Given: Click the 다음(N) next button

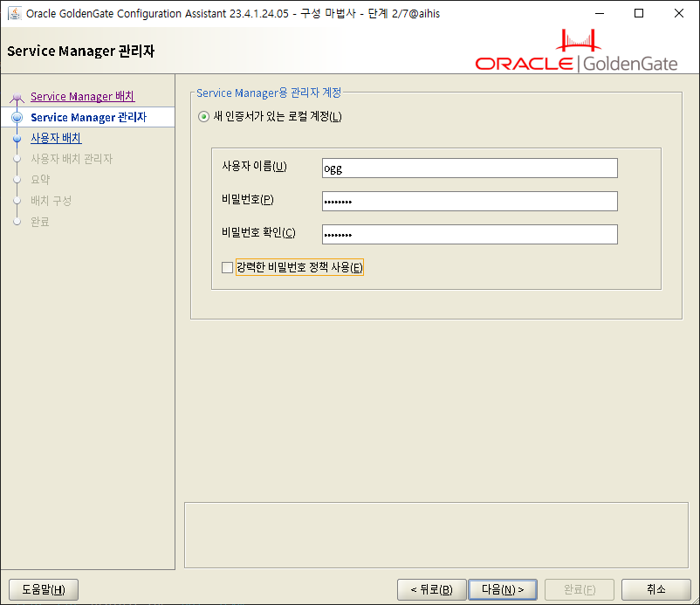Looking at the screenshot, I should coord(503,590).
